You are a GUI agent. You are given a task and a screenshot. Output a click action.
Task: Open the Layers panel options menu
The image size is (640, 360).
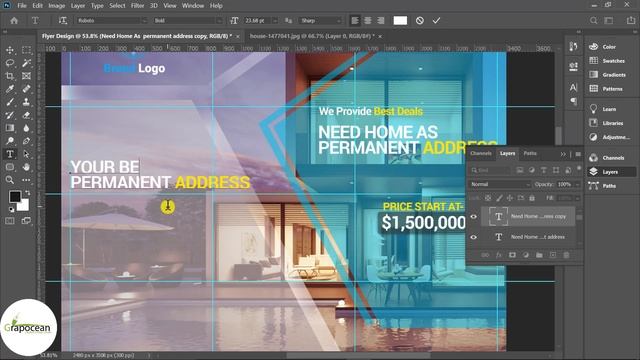(x=578, y=154)
